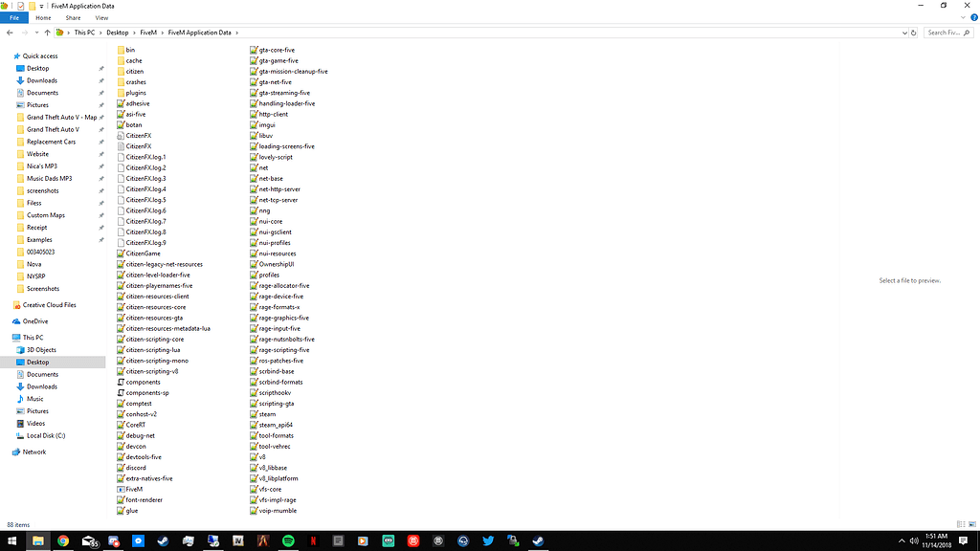Select the scripthookv file
The image size is (980, 551).
(271, 393)
